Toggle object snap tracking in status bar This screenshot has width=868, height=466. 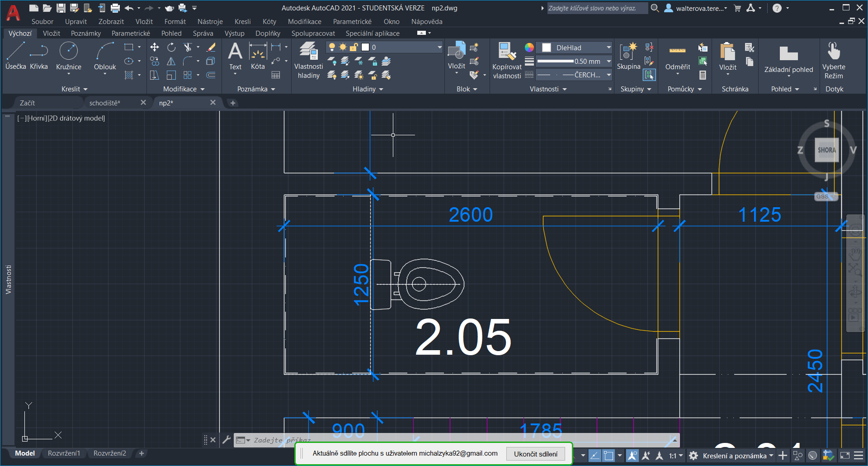(595, 456)
